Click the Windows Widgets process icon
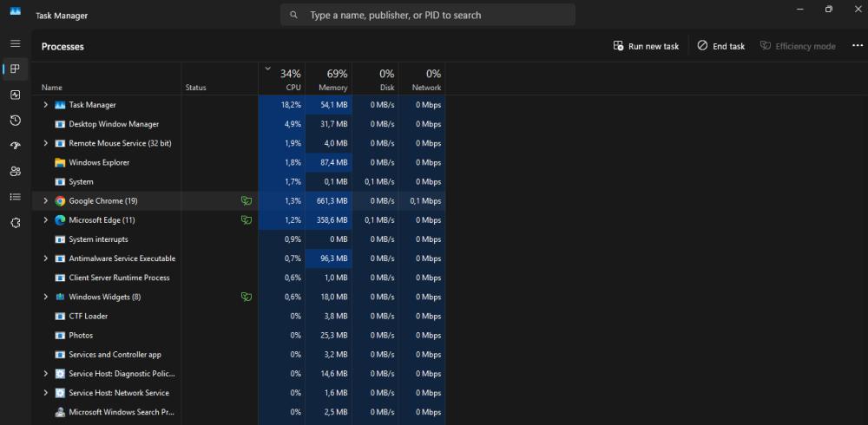This screenshot has width=868, height=425. pyautogui.click(x=60, y=297)
